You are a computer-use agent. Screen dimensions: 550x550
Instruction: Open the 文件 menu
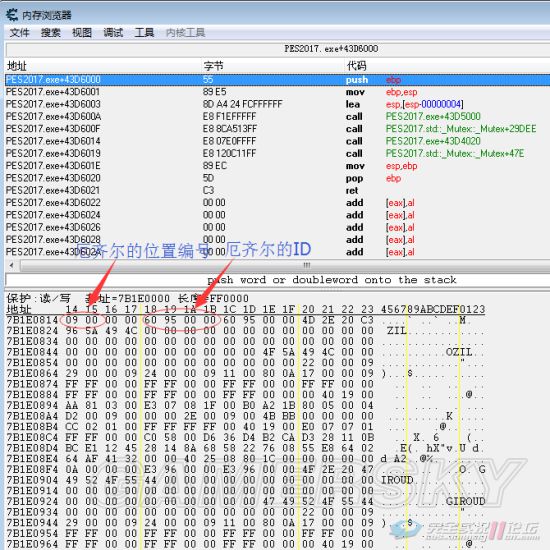[x=19, y=33]
